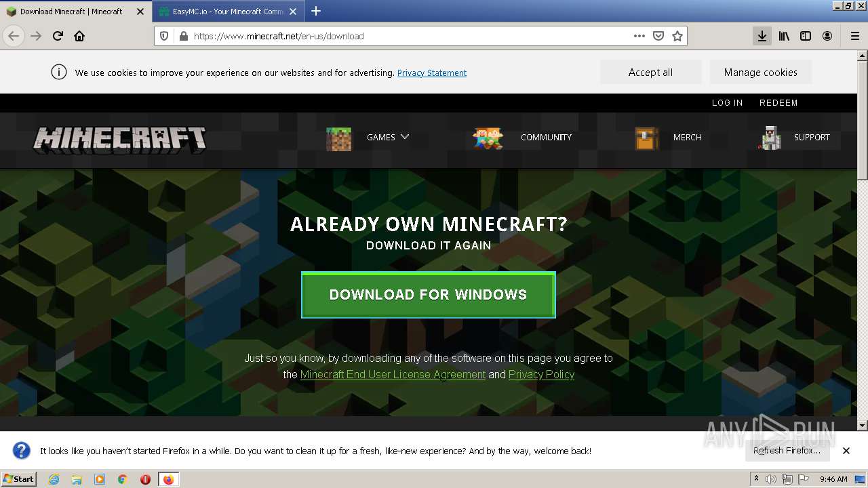Viewport: 868px width, 488px height.
Task: Save page to Pocket
Action: click(x=658, y=36)
